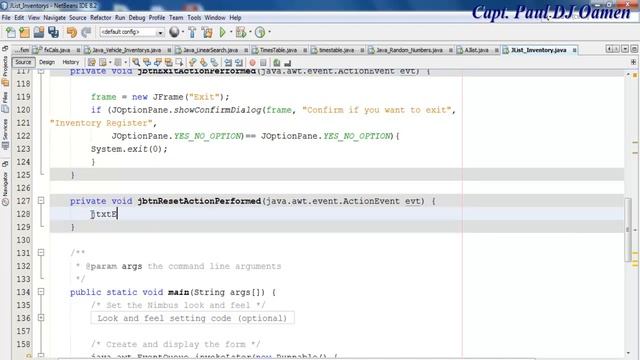Open the browser globe dropdown arrow
The height and width of the screenshot is (360, 640).
click(183, 32)
